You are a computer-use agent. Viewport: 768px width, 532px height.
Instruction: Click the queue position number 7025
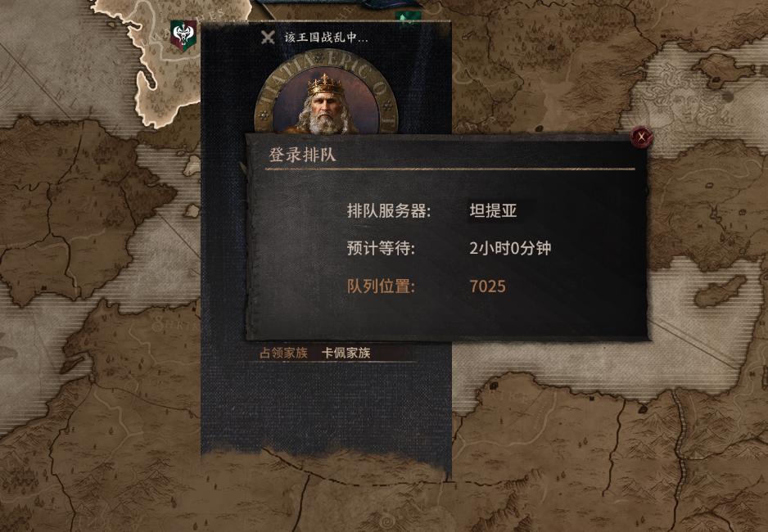coord(487,286)
